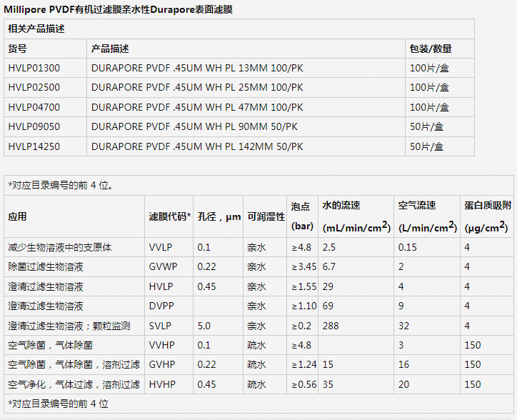Click the '可润湿性' column header
This screenshot has width=517, height=420.
266,216
